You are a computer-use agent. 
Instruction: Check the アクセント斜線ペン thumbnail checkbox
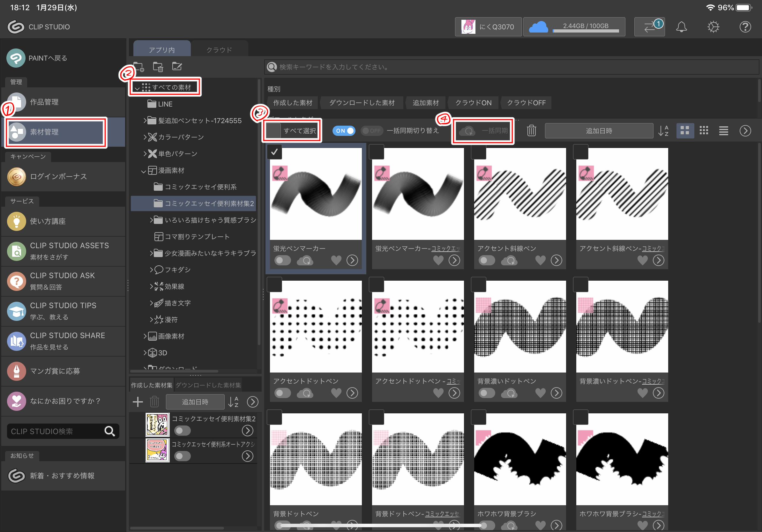click(479, 152)
